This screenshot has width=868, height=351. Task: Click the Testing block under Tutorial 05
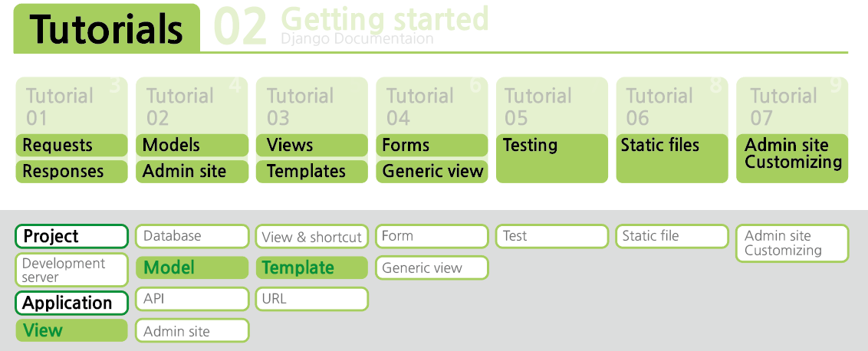(552, 159)
